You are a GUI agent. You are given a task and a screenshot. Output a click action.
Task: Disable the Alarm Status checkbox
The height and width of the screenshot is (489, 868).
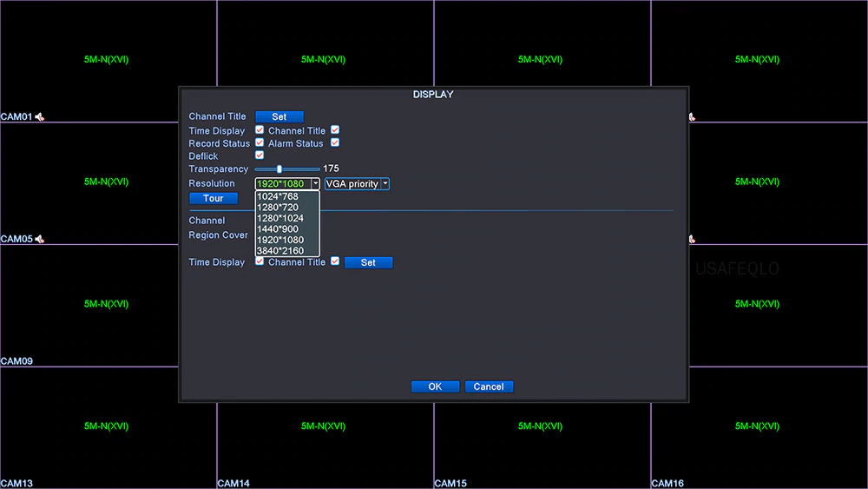tap(335, 143)
